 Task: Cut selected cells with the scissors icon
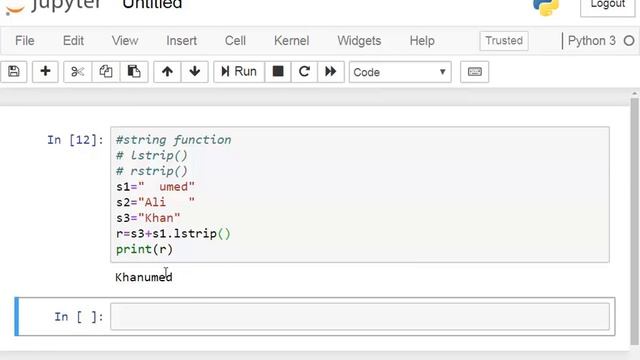tap(78, 72)
